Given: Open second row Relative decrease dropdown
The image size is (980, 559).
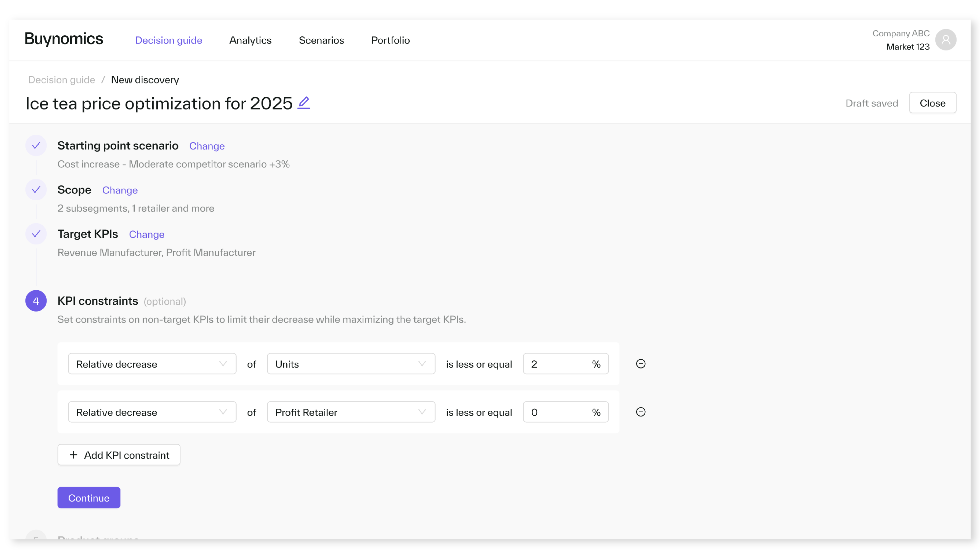Looking at the screenshot, I should [x=152, y=412].
